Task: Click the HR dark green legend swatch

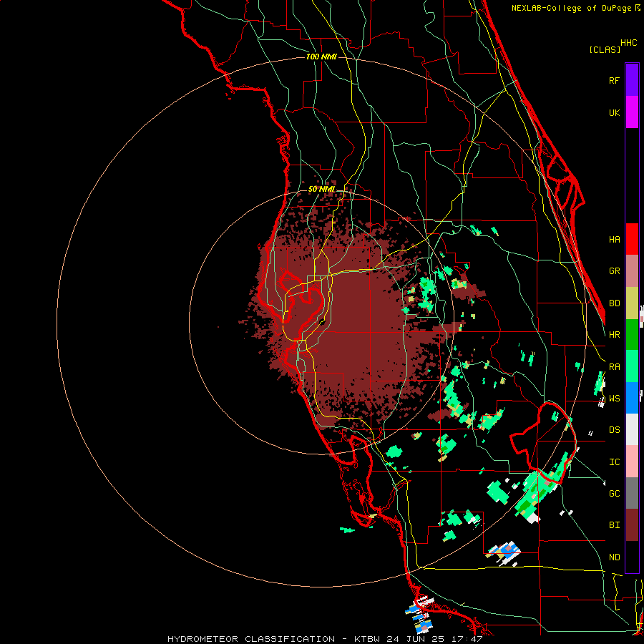Action: 632,335
